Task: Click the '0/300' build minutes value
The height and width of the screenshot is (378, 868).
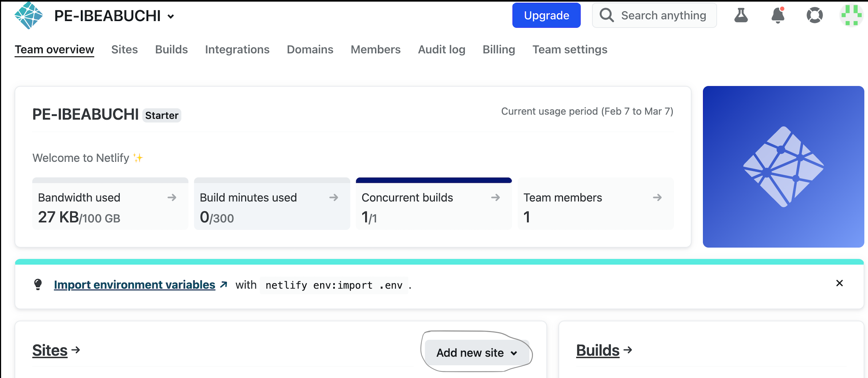Action: tap(217, 217)
